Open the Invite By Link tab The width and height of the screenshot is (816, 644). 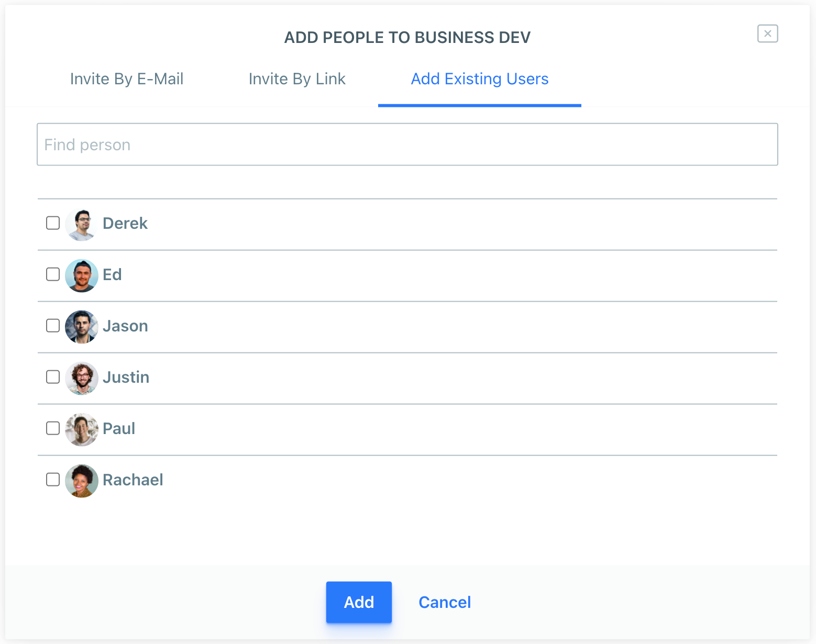click(297, 79)
